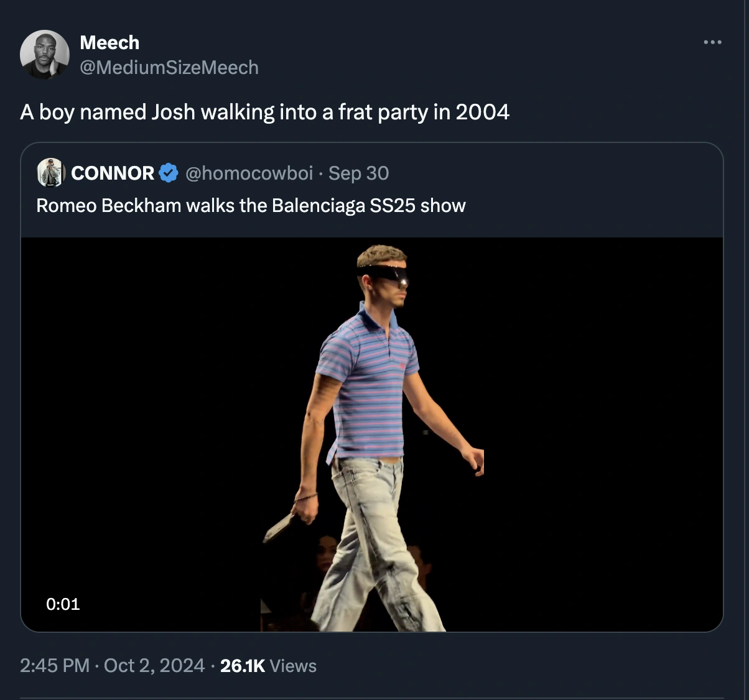Open Meech's profile picture
Viewport: 749px width, 700px height.
pos(45,54)
